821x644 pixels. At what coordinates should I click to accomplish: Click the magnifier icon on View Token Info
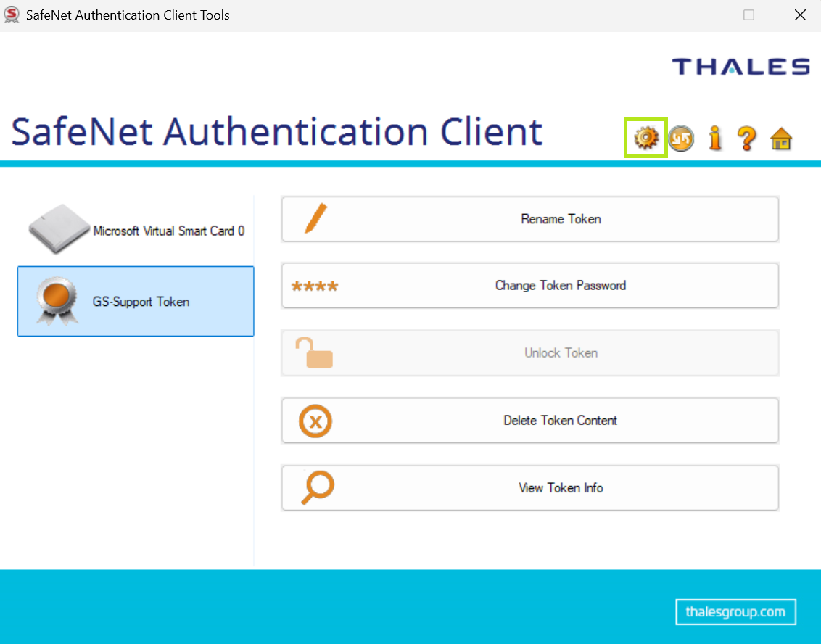tap(317, 487)
